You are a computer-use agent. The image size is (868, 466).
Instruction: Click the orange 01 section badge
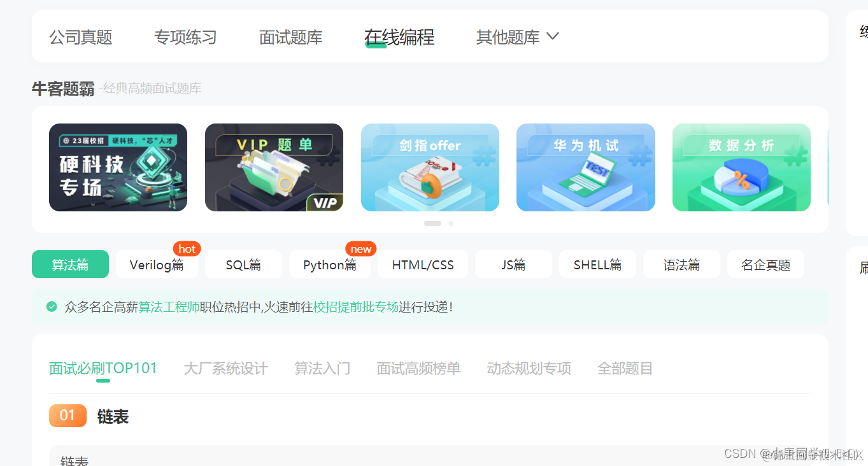click(68, 416)
